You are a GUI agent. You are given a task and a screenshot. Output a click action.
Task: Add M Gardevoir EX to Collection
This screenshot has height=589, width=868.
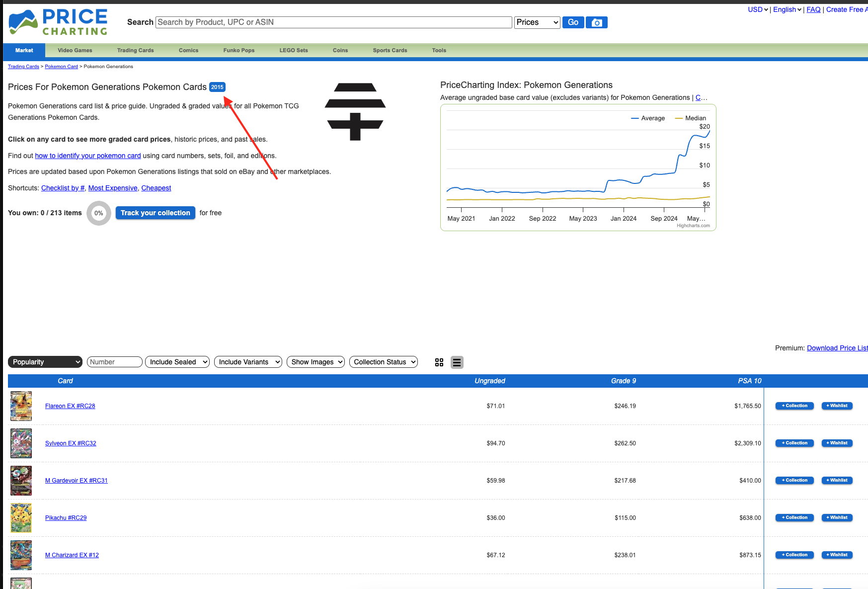point(794,480)
